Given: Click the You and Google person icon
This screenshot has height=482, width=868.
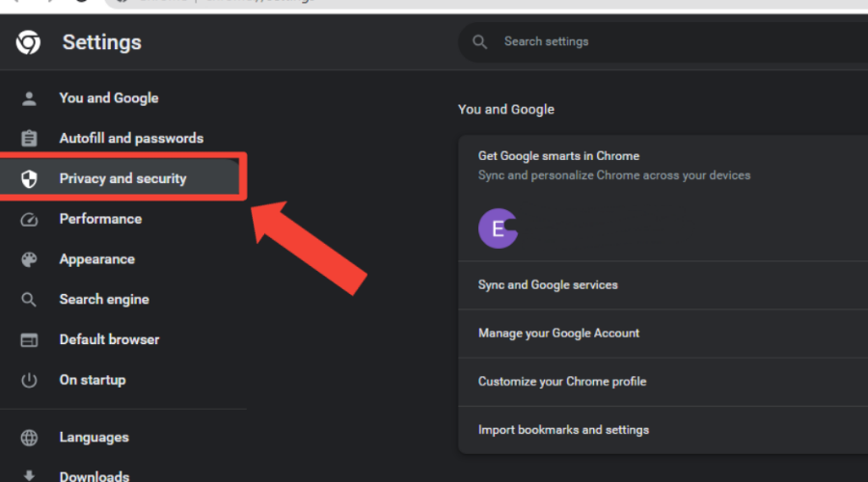Looking at the screenshot, I should tap(29, 98).
